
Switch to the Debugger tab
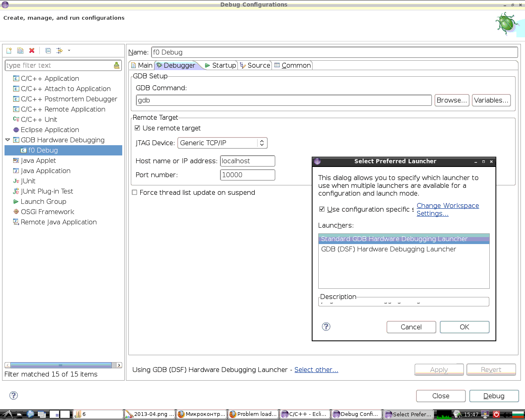[x=176, y=65]
